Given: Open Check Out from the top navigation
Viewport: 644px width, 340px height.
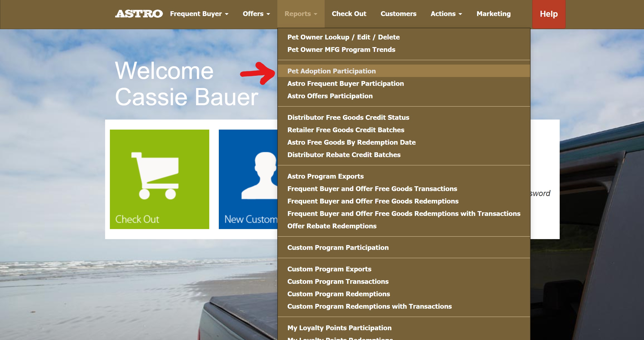Looking at the screenshot, I should click(x=349, y=14).
